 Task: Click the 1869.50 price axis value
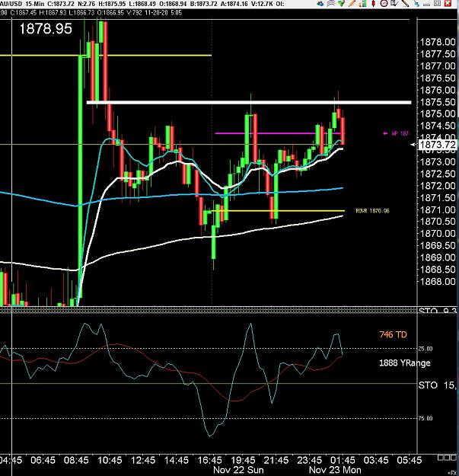(438, 245)
